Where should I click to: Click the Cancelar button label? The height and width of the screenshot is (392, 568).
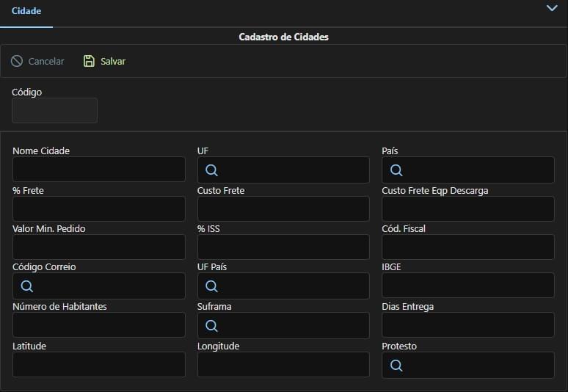[x=46, y=61]
